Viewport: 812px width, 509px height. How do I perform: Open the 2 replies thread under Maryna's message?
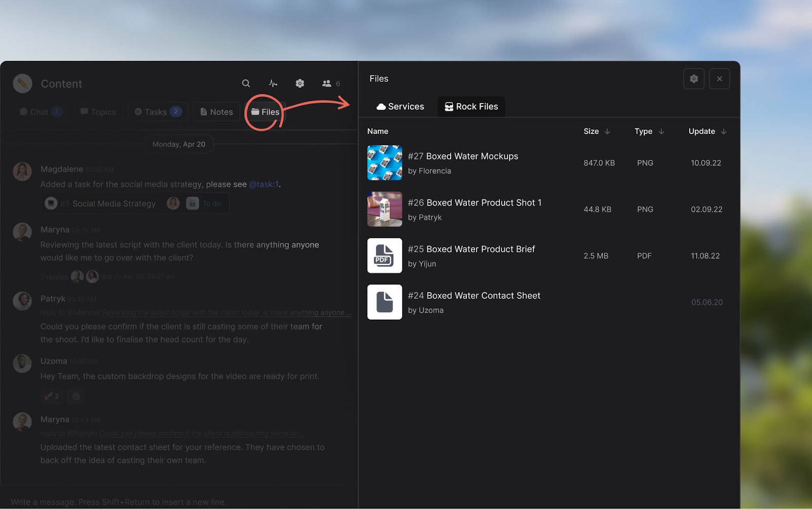pos(54,277)
